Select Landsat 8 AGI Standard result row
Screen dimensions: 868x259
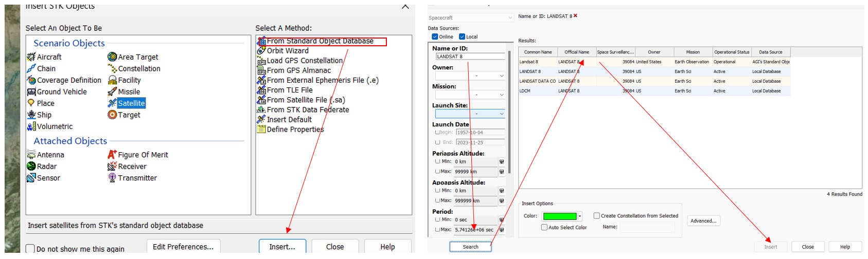(654, 62)
